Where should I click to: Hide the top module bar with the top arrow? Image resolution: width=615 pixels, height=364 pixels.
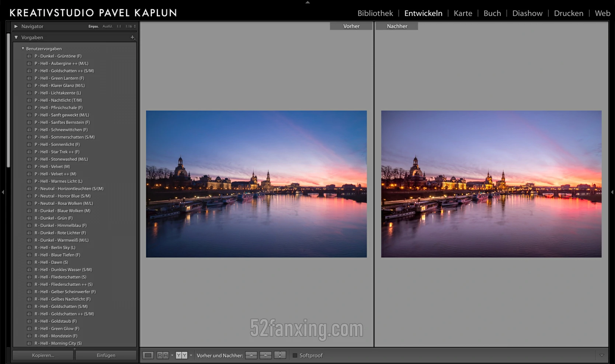pos(307,2)
